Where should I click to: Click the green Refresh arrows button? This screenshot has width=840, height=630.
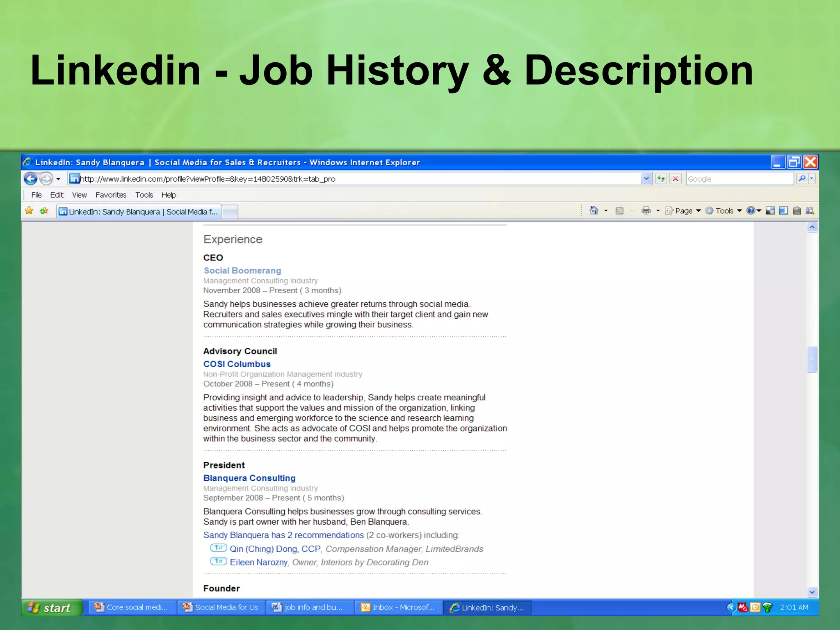(661, 178)
